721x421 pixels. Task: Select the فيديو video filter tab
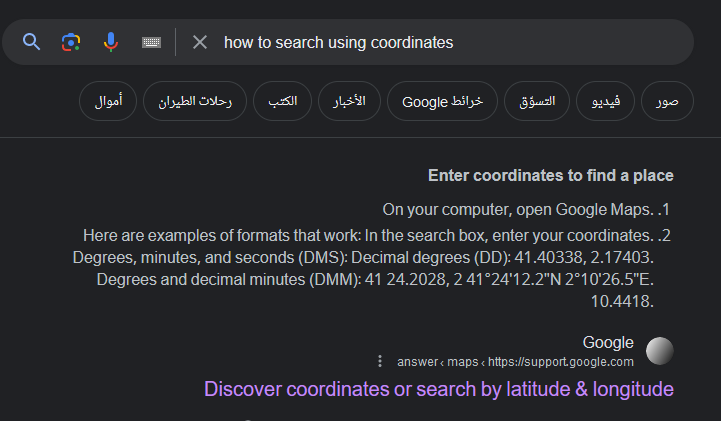[605, 101]
